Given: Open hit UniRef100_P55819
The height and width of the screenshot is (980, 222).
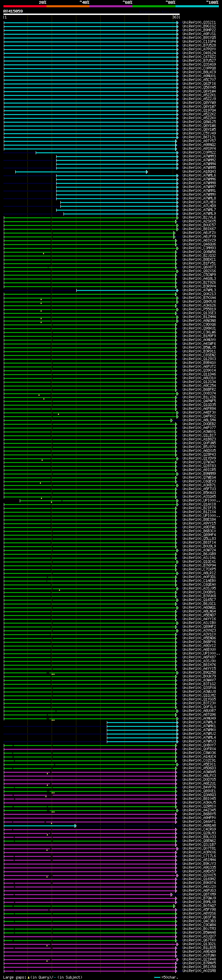Looking at the screenshot, I should pyautogui.click(x=199, y=309).
